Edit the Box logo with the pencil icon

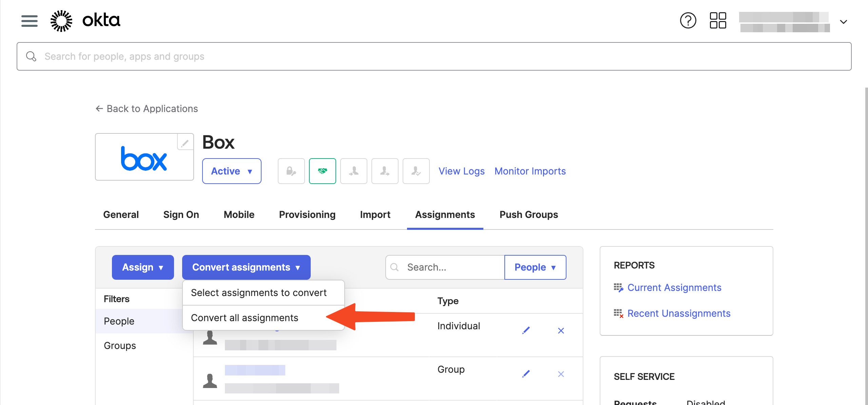[x=185, y=142]
